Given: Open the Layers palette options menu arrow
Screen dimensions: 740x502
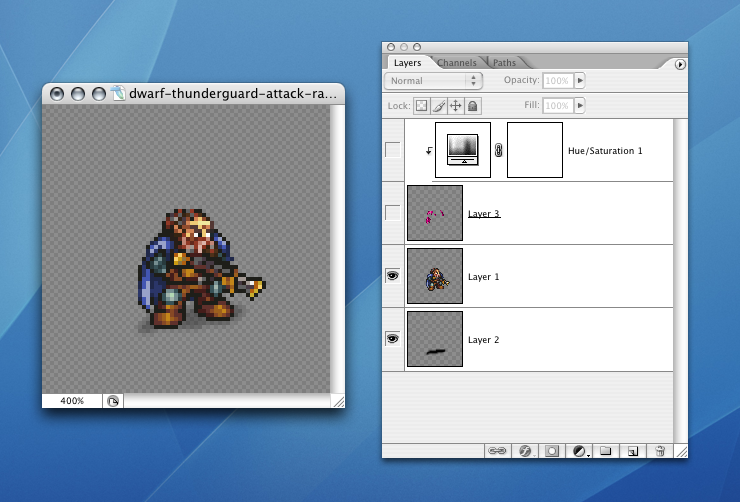Looking at the screenshot, I should point(680,64).
